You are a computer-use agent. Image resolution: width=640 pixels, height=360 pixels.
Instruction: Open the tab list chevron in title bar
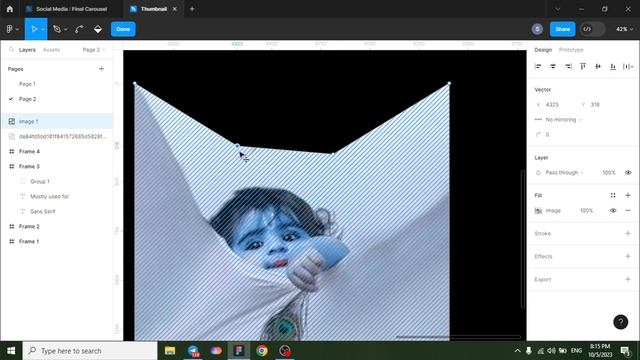pos(558,9)
